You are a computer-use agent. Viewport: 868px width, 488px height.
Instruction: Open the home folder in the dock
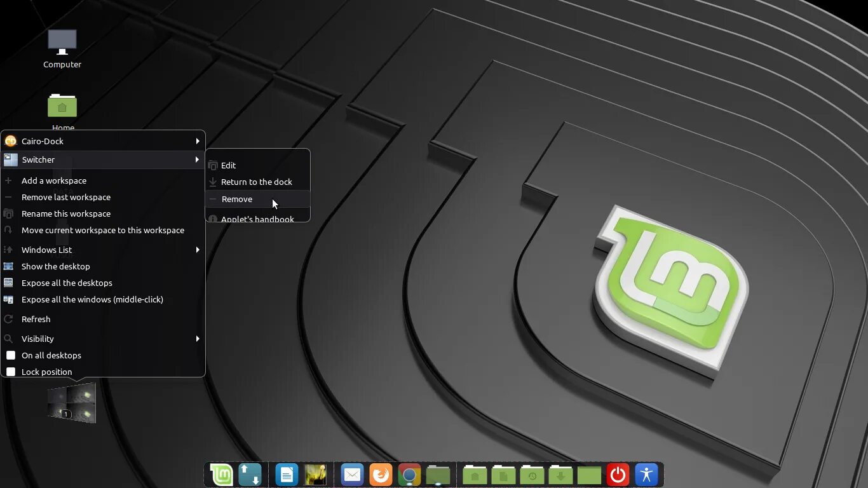tap(475, 475)
